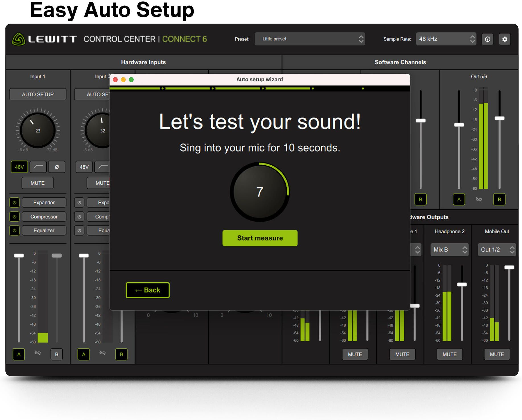Viewport: 522px width, 420px height.
Task: Click the Start measure button
Action: [x=260, y=238]
